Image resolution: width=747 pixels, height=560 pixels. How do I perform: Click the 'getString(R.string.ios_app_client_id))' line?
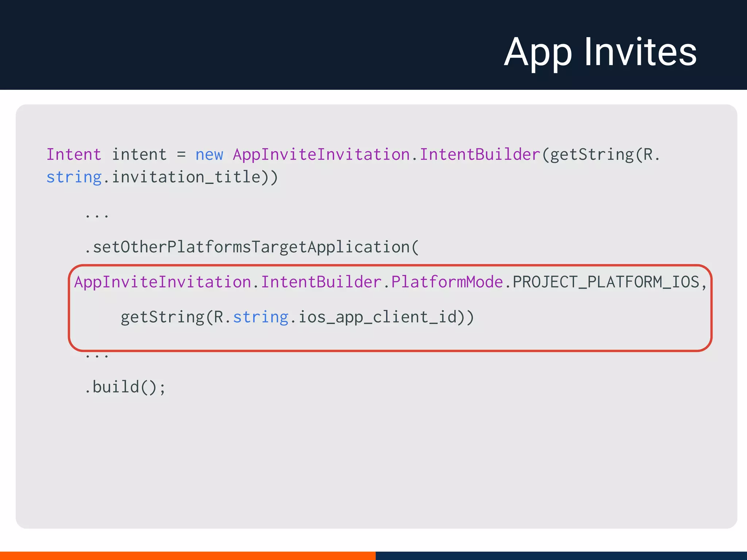click(297, 317)
